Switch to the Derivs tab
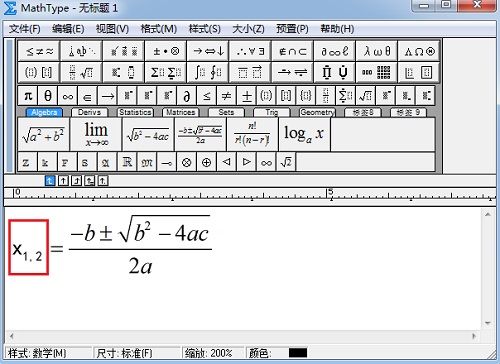Screen dimensions: 500x364 tap(89, 112)
